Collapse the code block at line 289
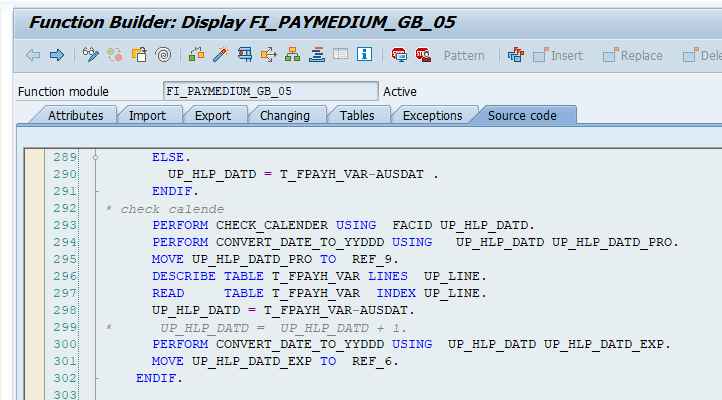This screenshot has height=400, width=722. pyautogui.click(x=95, y=157)
